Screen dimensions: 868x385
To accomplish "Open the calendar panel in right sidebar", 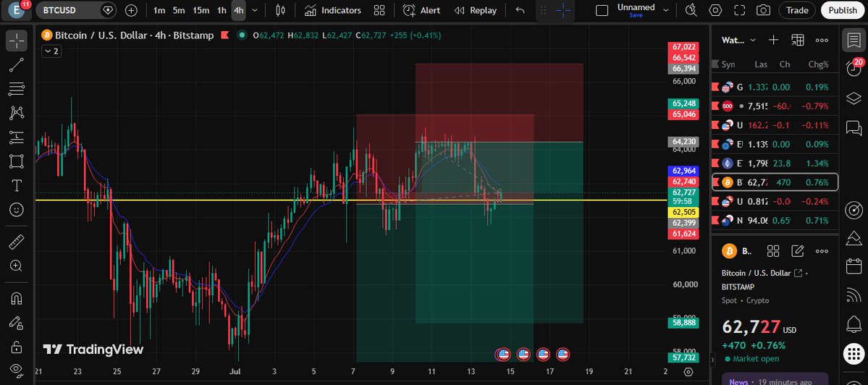I will (x=854, y=266).
